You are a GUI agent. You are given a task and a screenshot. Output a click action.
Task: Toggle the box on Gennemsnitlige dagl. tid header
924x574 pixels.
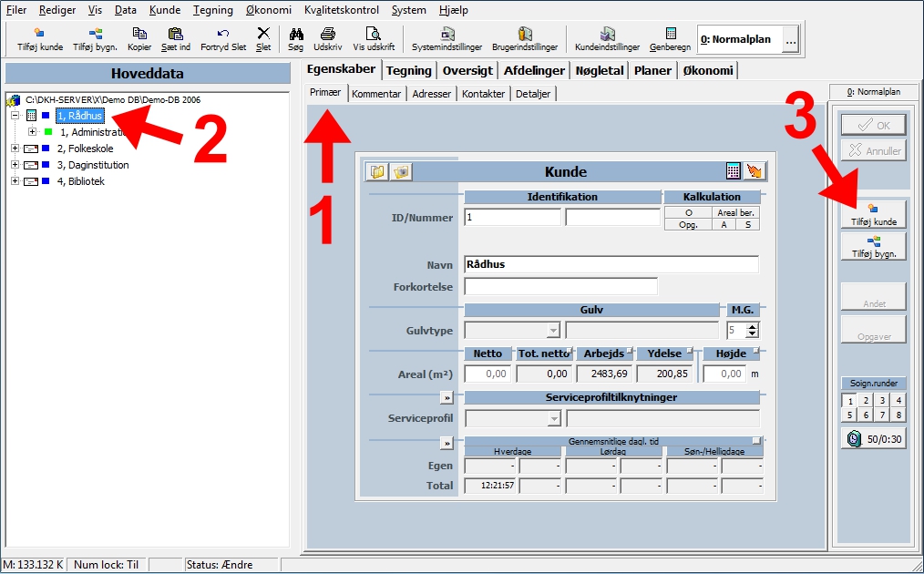click(756, 440)
